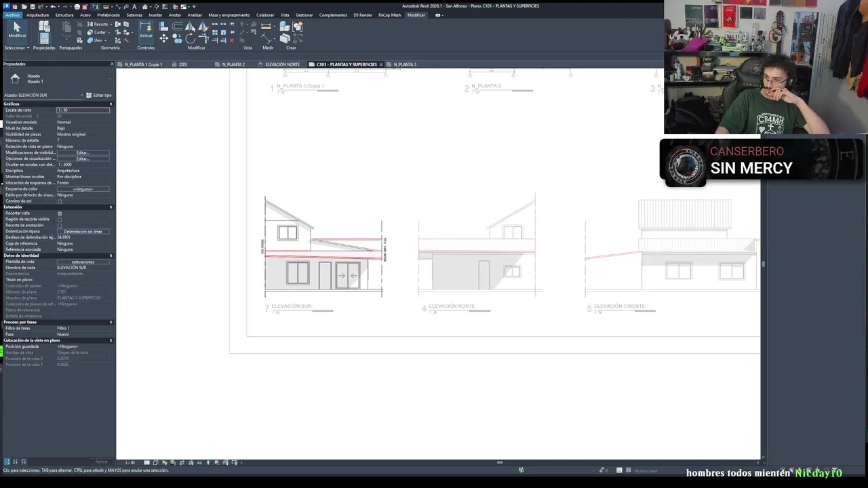This screenshot has width=868, height=488.
Task: Switch to N_PLANTA 1 Copia 1 view tab
Action: point(143,64)
